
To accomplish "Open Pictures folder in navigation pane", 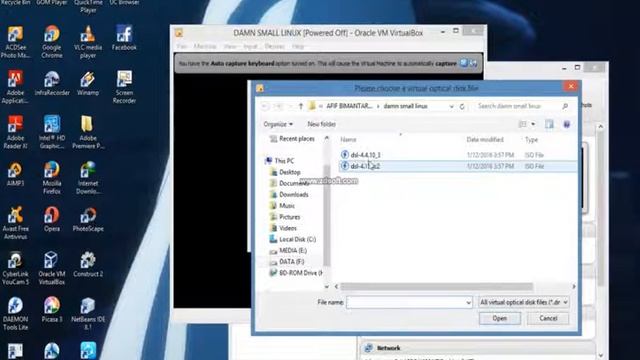I will [285, 217].
